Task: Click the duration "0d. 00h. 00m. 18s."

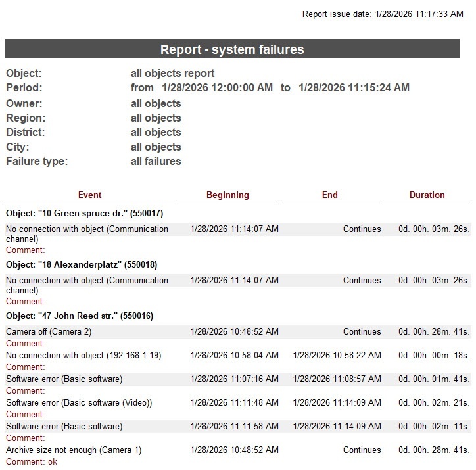Action: tap(433, 356)
